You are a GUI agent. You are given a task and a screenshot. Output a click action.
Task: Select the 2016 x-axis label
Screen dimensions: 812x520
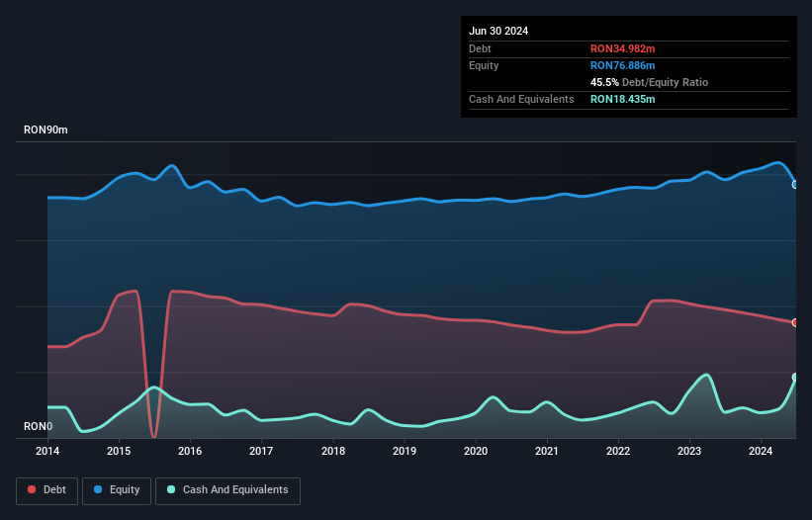point(190,451)
